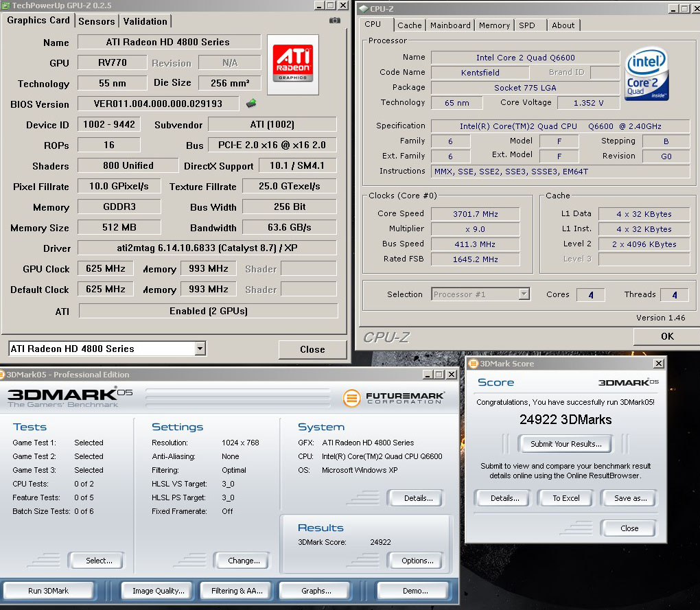This screenshot has width=700, height=610.
Task: Click the Resolution value 1024 x 768
Action: point(240,443)
